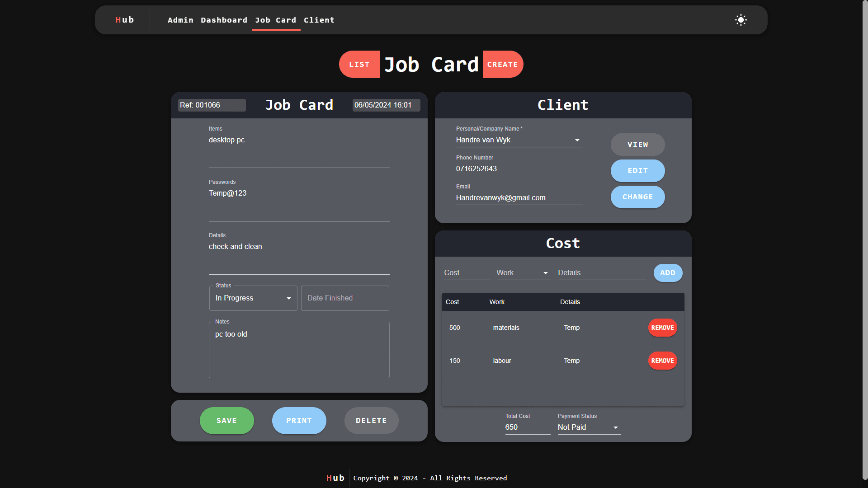Click the Date Finished input field
Screen dimensions: 868x488
pyautogui.click(x=345, y=298)
